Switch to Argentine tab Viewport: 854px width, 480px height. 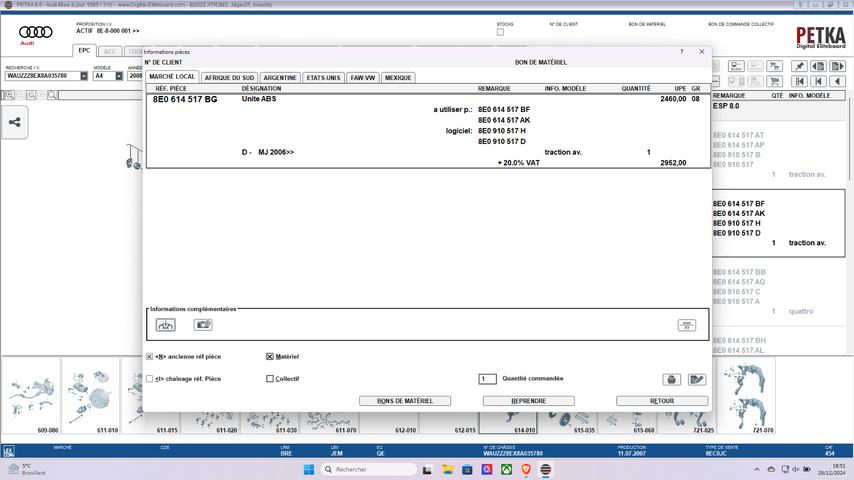[x=280, y=78]
